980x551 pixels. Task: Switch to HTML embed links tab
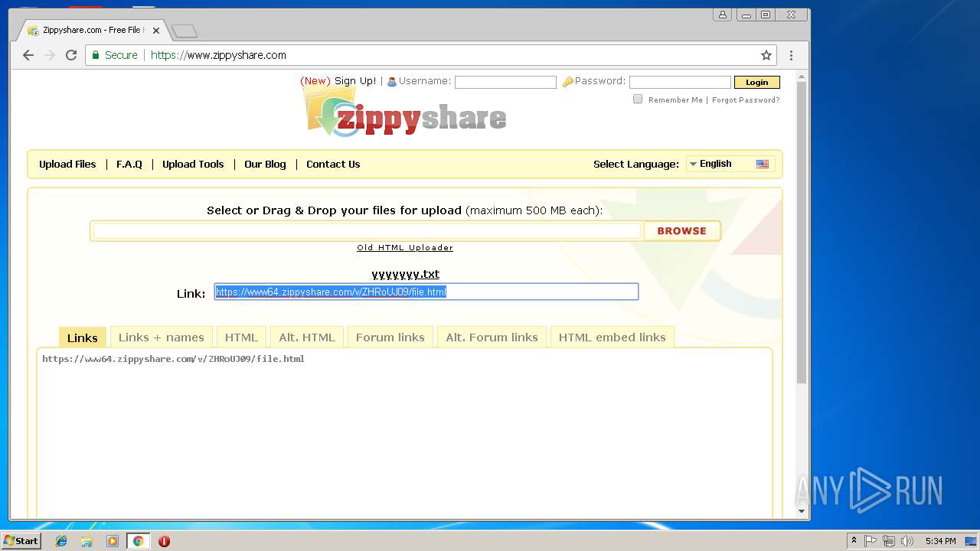[612, 337]
